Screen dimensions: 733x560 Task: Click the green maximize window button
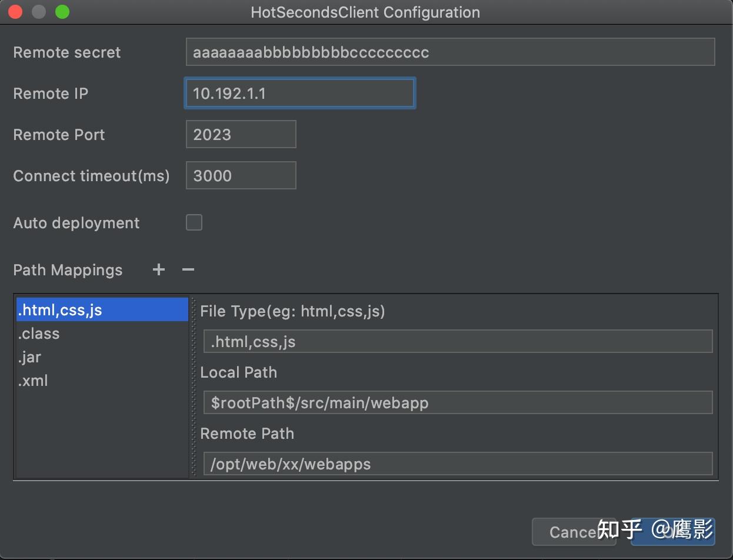(62, 12)
